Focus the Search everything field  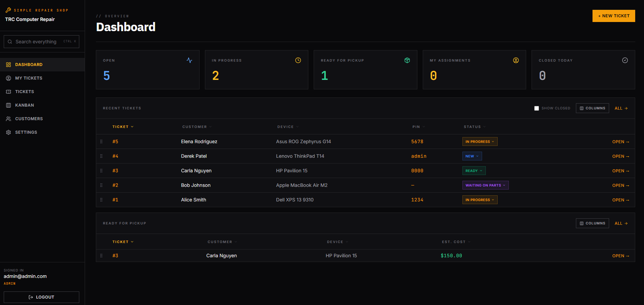41,42
